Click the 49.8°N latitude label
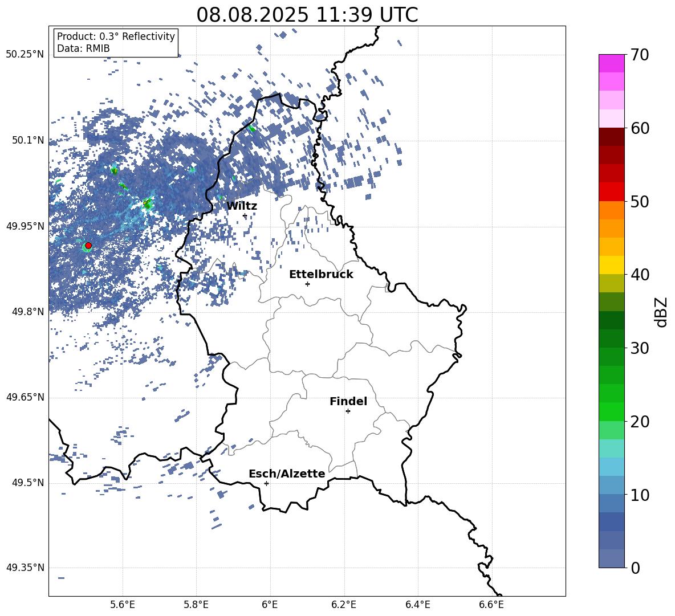Image resolution: width=675 pixels, height=616 pixels. pyautogui.click(x=27, y=312)
